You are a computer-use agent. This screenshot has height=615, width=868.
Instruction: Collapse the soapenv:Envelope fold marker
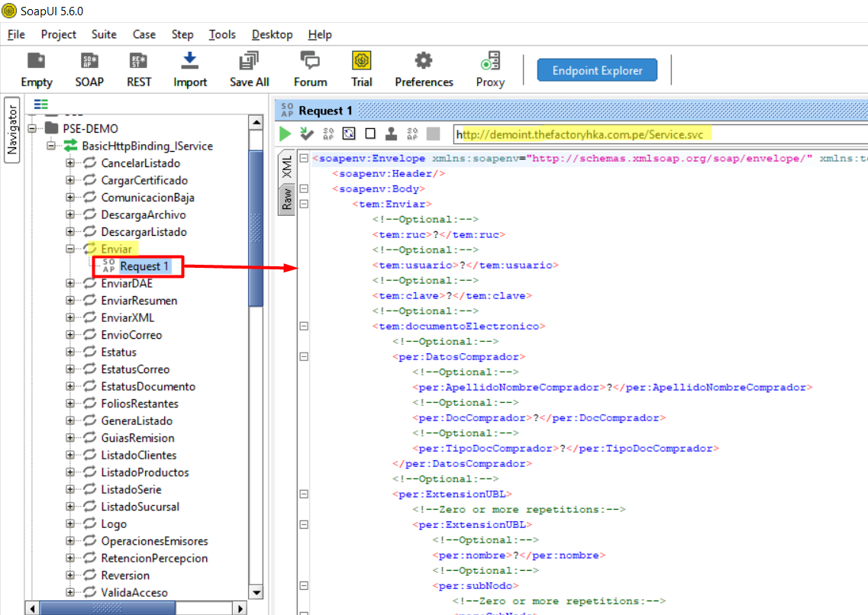point(304,158)
